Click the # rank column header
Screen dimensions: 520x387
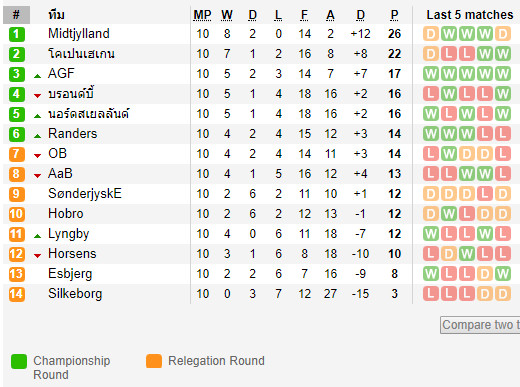click(16, 15)
